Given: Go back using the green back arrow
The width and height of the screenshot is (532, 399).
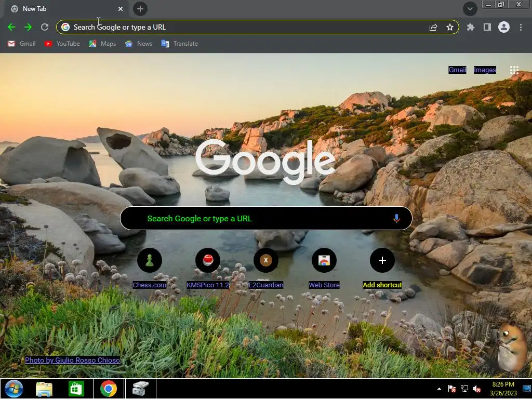Looking at the screenshot, I should pos(11,27).
